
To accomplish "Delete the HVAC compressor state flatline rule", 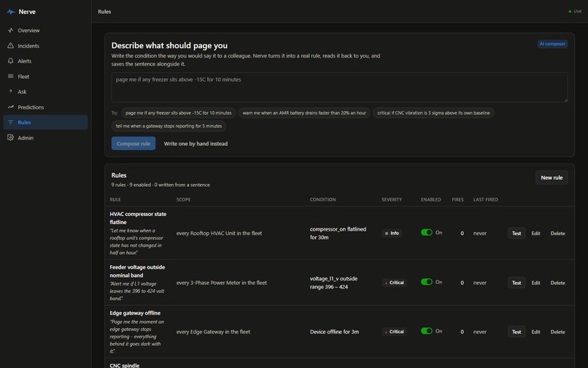I will point(557,233).
